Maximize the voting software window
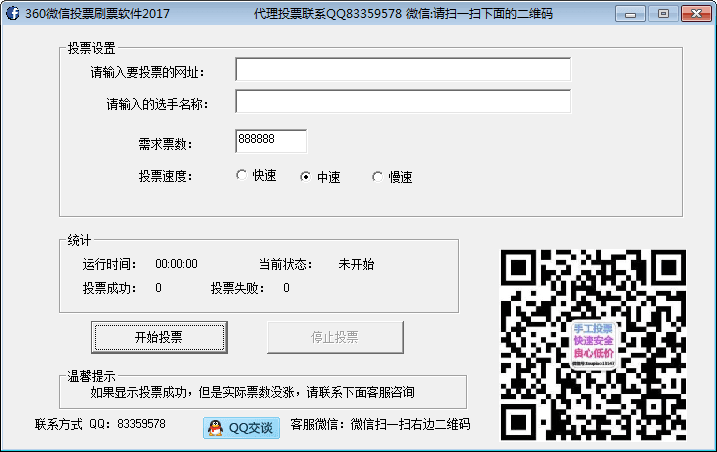717x452 pixels. pyautogui.click(x=661, y=14)
